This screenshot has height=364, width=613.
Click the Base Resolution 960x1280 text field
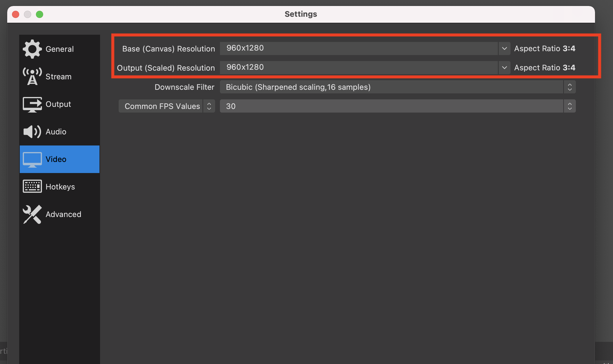[x=358, y=48]
